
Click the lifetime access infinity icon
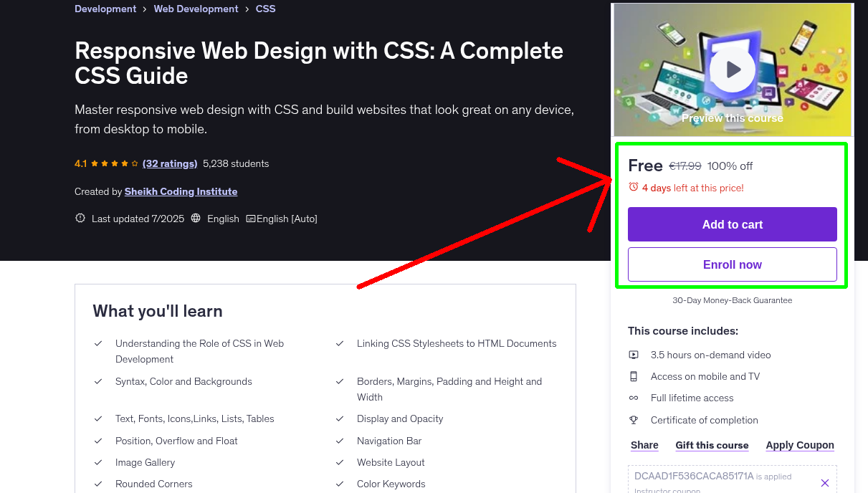click(x=634, y=398)
